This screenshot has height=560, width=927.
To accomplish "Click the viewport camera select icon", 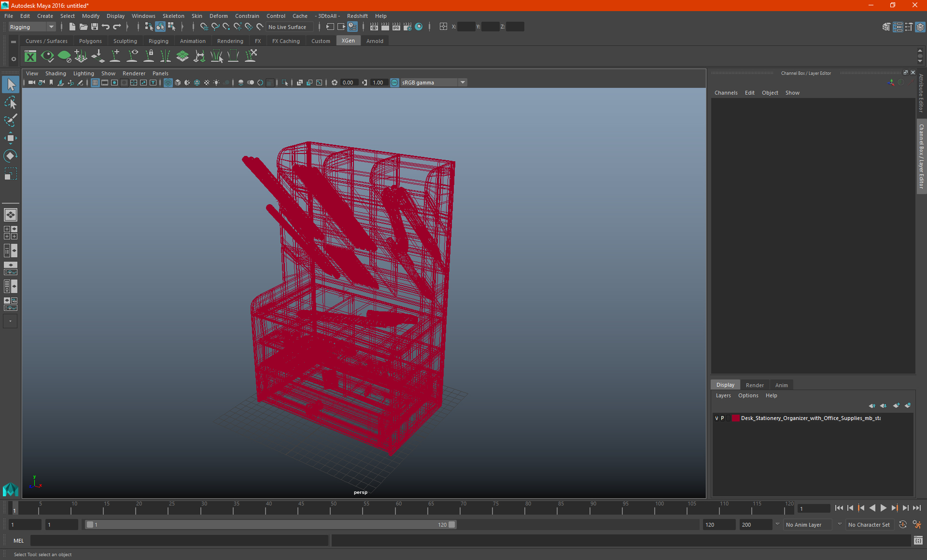I will 31,83.
